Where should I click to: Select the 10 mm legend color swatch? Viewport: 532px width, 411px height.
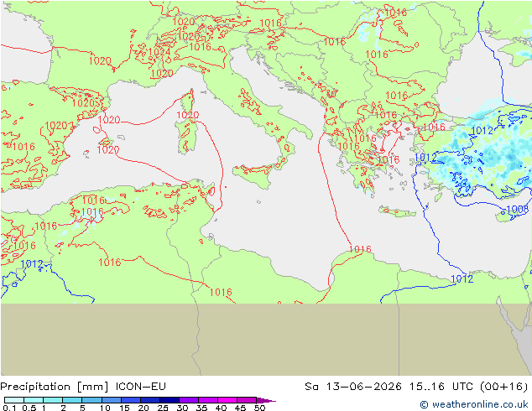(x=112, y=400)
